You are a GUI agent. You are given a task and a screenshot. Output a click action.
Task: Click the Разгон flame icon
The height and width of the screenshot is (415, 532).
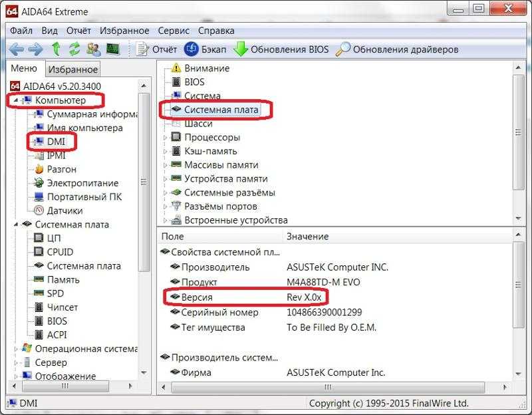39,169
